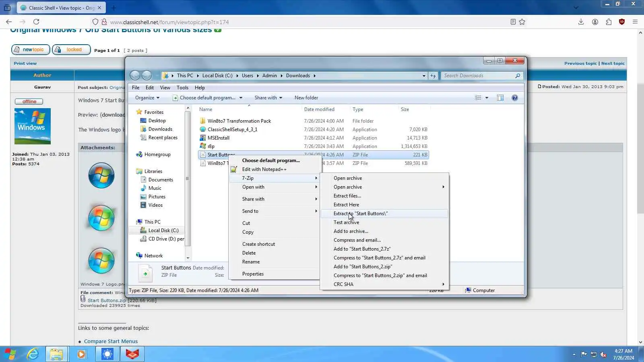Open the Organize dropdown in Explorer toolbar

click(147, 98)
